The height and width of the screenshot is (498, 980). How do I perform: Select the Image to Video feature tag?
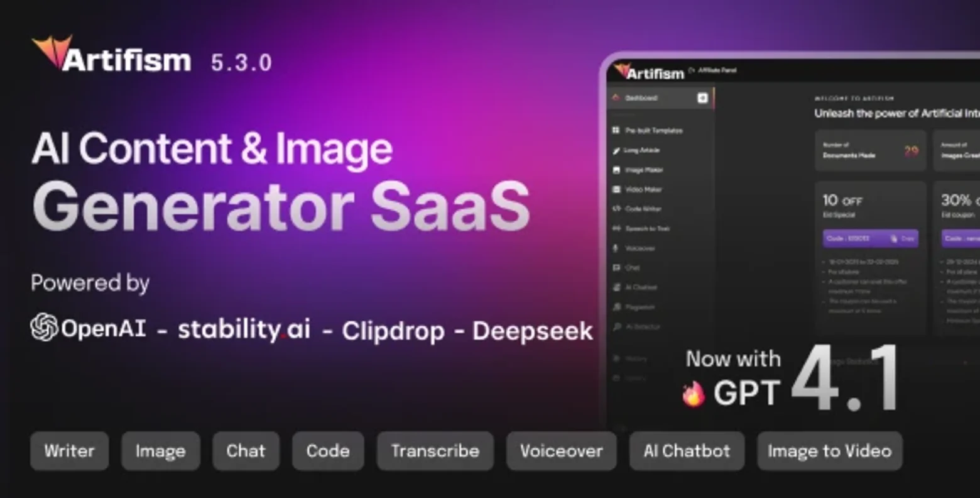[x=830, y=451]
